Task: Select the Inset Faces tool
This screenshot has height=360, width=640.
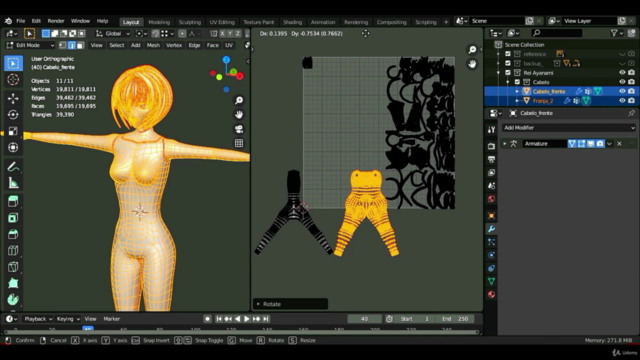Action: [x=13, y=218]
